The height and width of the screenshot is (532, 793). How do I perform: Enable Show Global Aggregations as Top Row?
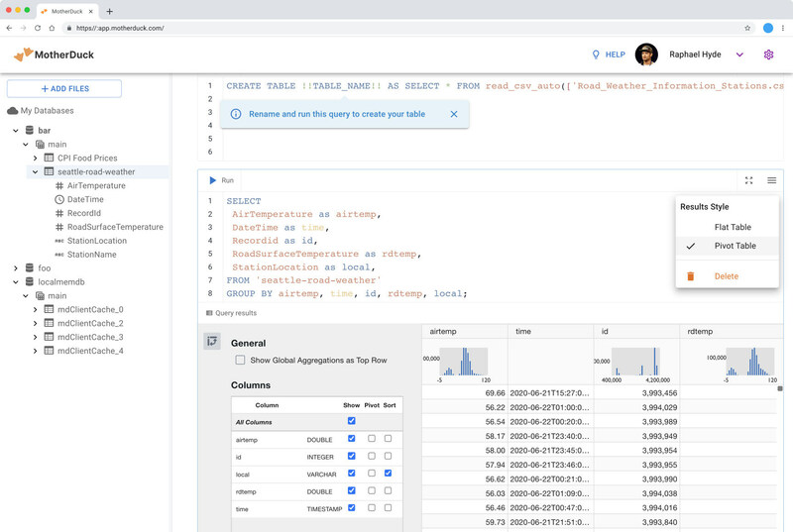point(240,361)
